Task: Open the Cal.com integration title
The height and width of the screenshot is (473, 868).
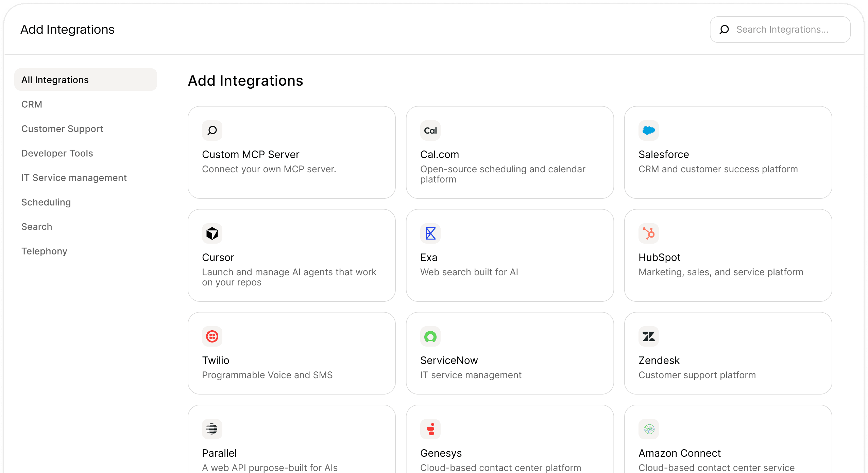Action: coord(440,155)
